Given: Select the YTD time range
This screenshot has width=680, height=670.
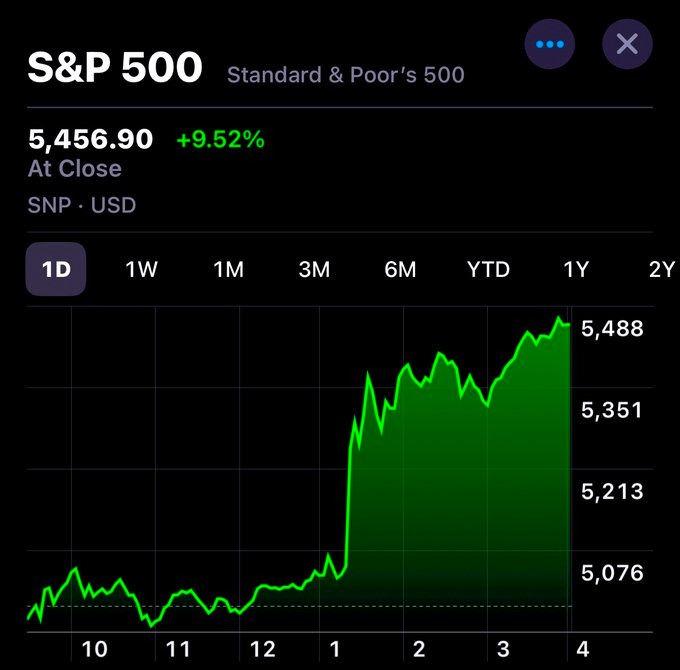Looking at the screenshot, I should click(x=488, y=269).
